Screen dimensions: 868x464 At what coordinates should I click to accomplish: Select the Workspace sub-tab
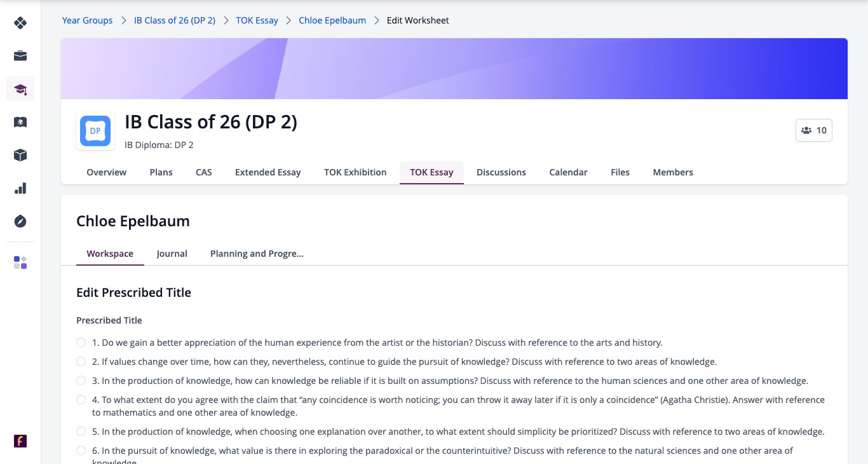tap(110, 254)
